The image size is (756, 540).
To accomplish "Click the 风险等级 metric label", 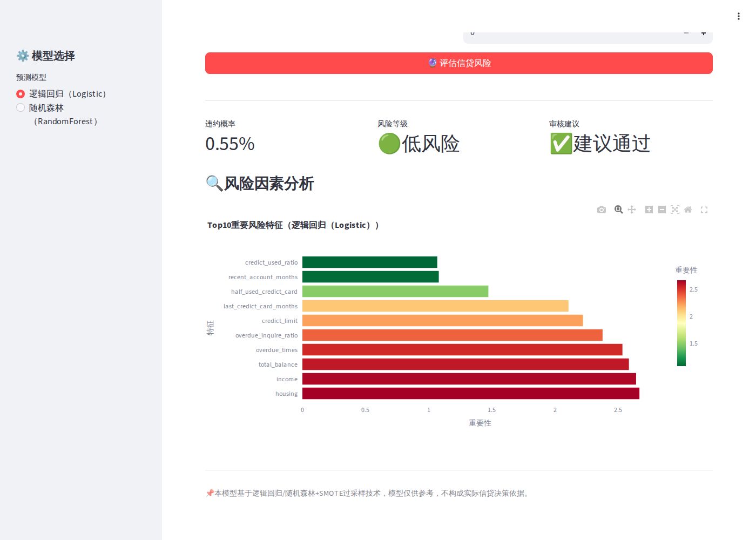I will point(393,124).
